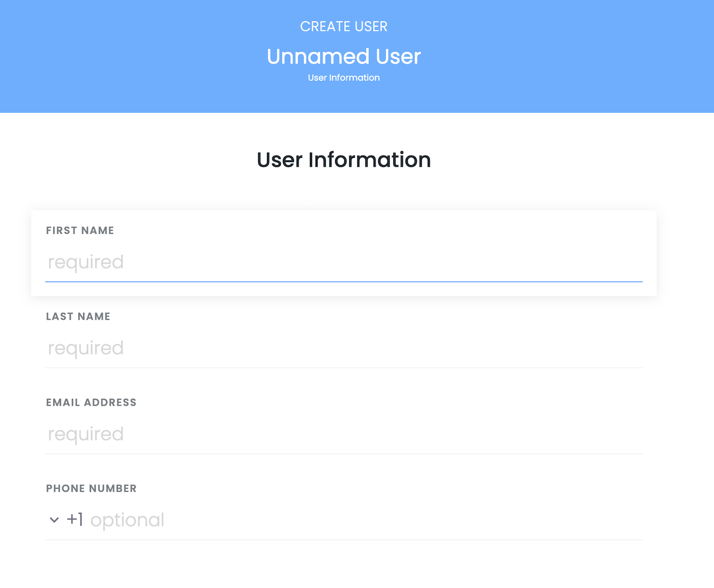Click the "Unnamed User" header title
The width and height of the screenshot is (714, 588).
[344, 56]
